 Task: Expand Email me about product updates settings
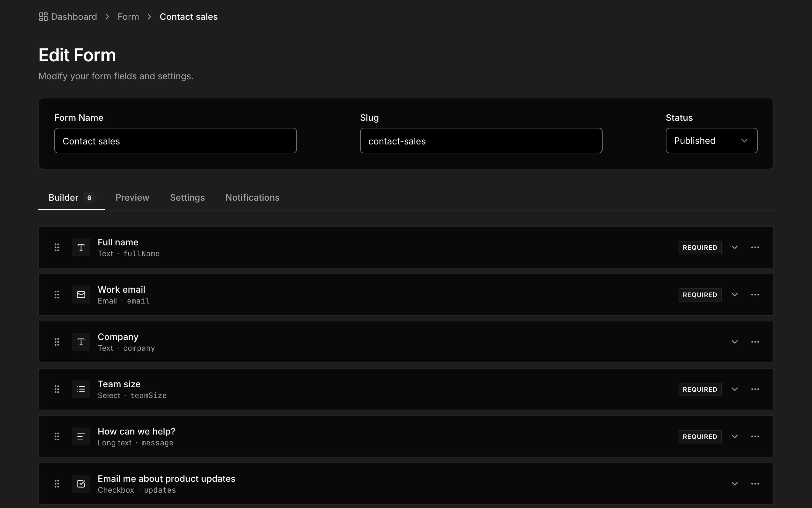click(734, 484)
